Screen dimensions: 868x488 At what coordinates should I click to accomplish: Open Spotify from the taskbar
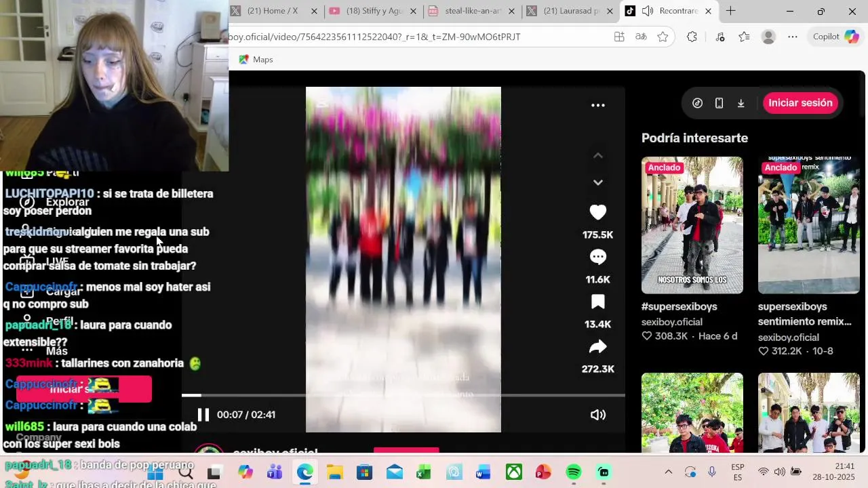click(574, 472)
